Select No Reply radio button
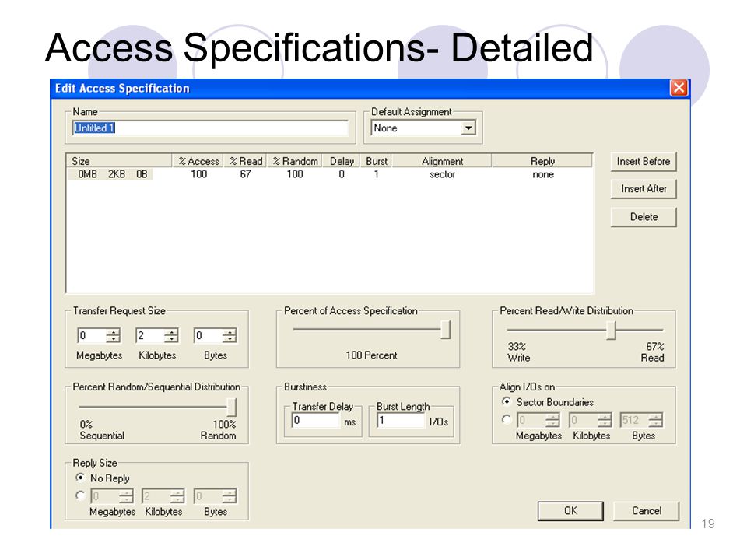This screenshot has width=747, height=560. pos(80,477)
